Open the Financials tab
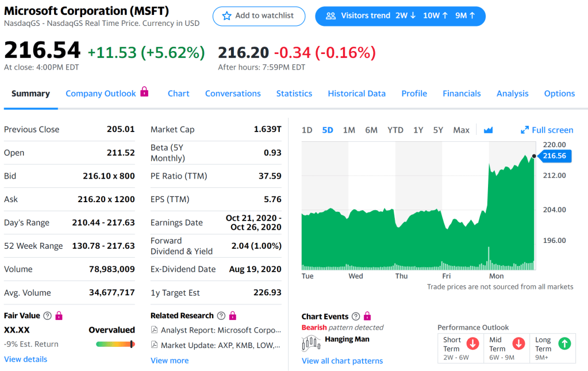This screenshot has width=588, height=371. [462, 94]
